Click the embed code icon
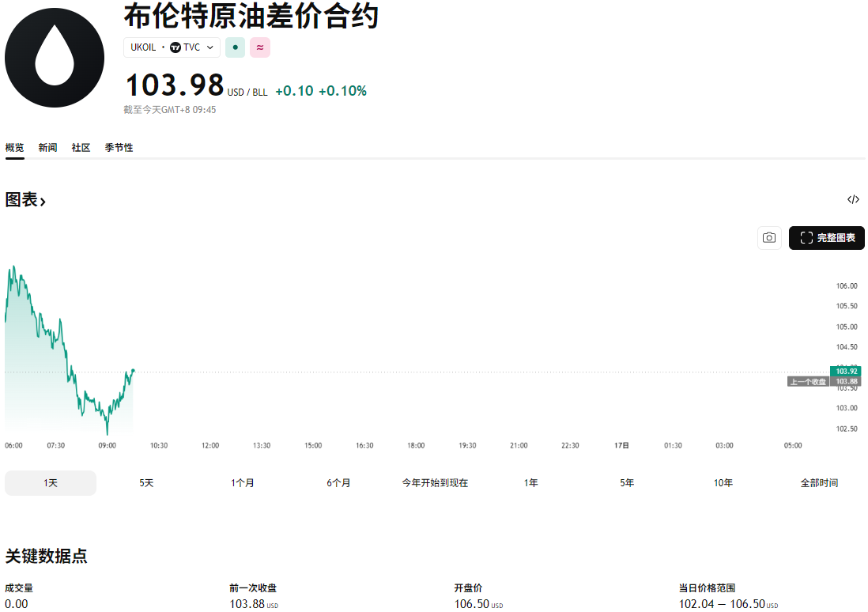The image size is (868, 612). click(853, 200)
